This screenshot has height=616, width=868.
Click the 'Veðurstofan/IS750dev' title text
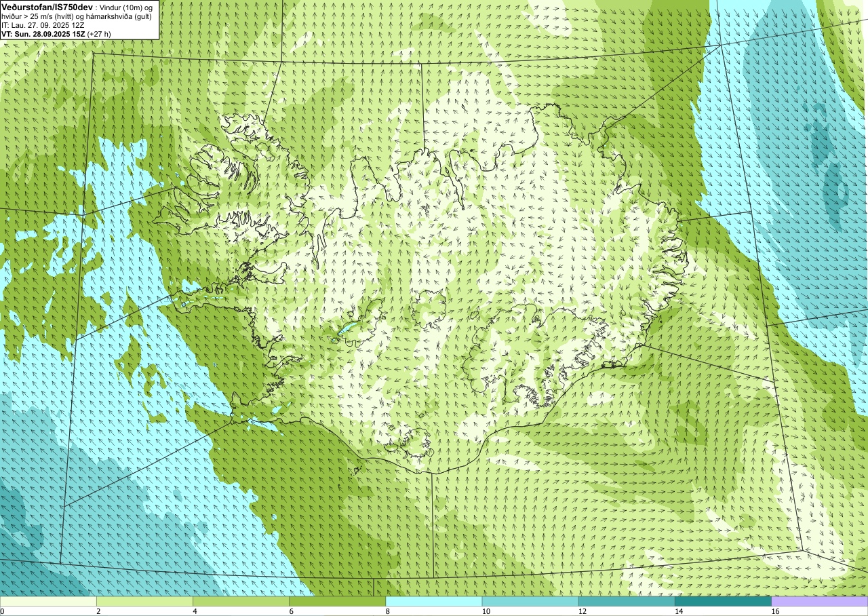click(47, 7)
